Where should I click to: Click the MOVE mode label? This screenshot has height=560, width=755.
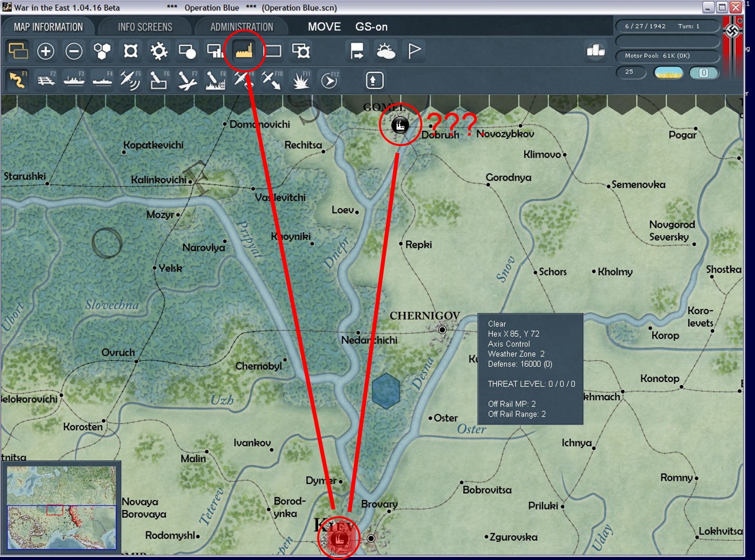click(x=324, y=27)
